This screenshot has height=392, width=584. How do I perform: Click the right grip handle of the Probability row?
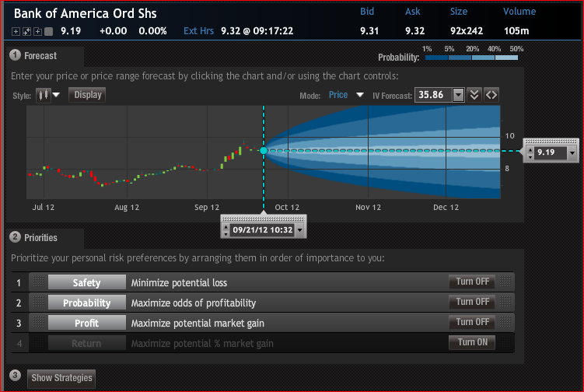(505, 302)
